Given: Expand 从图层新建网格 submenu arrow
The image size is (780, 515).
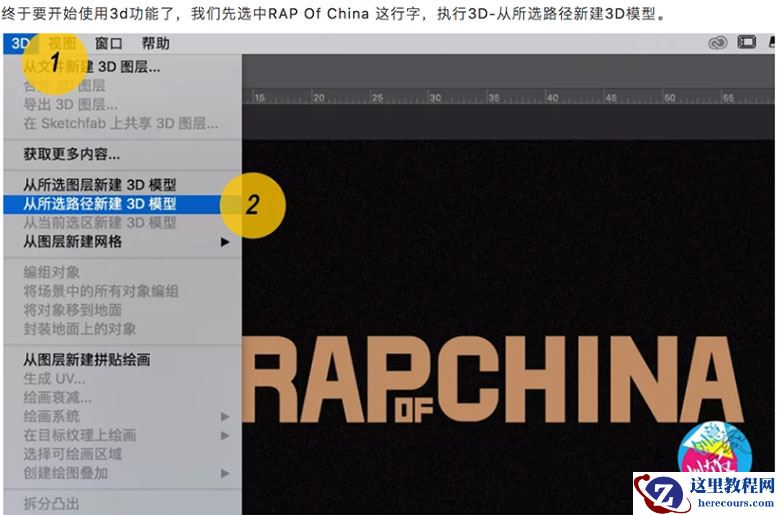Looking at the screenshot, I should pyautogui.click(x=225, y=242).
